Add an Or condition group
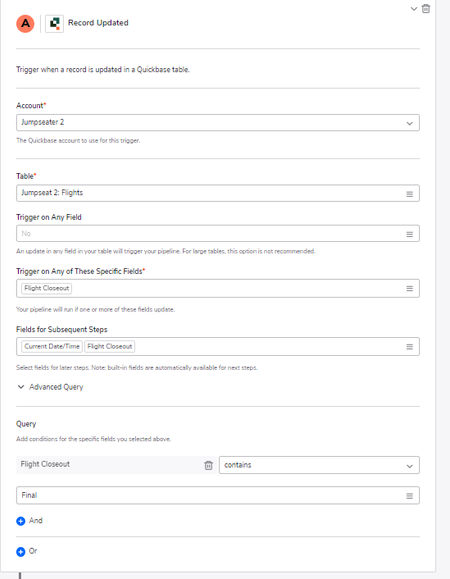The height and width of the screenshot is (579, 450). tap(27, 551)
